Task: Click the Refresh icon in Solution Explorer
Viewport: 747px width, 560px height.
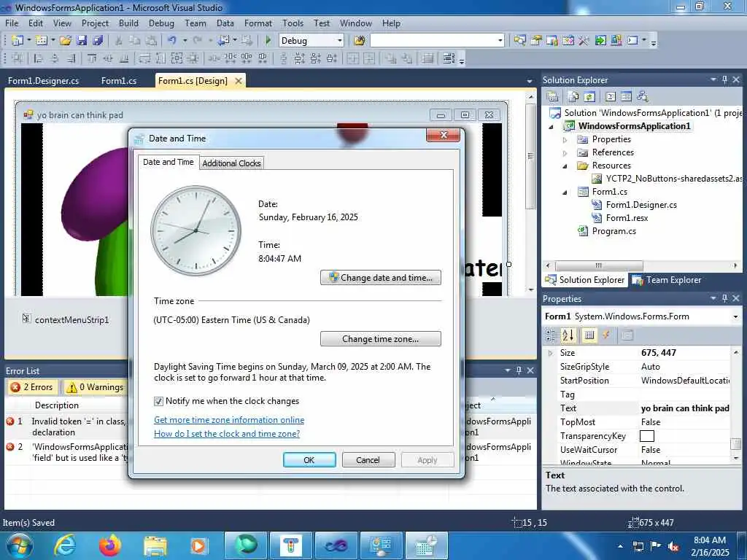Action: [x=589, y=97]
